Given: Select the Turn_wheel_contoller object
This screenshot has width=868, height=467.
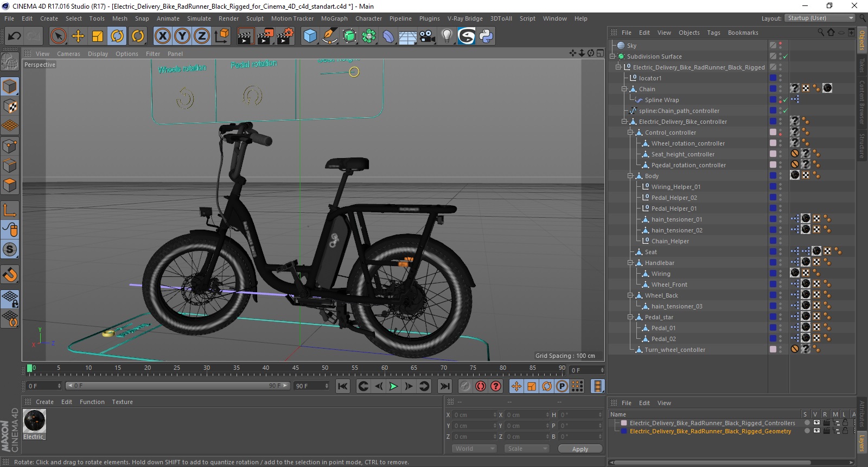Looking at the screenshot, I should [x=675, y=350].
